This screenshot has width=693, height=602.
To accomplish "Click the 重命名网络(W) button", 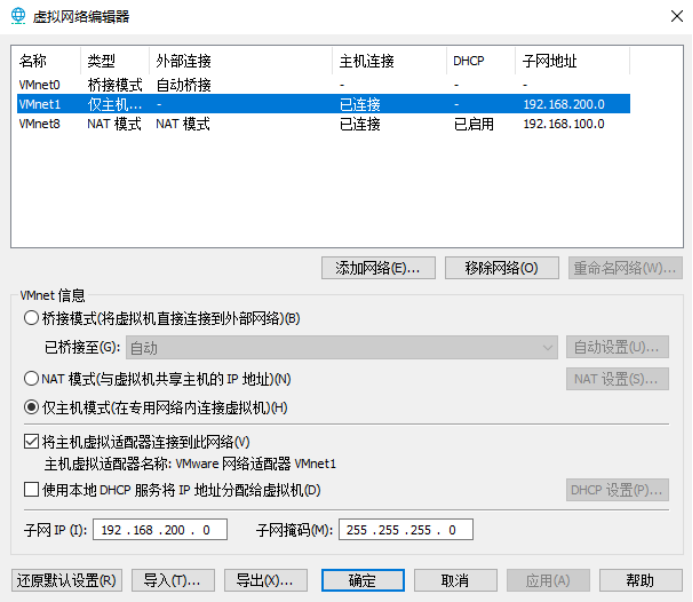I will click(625, 268).
